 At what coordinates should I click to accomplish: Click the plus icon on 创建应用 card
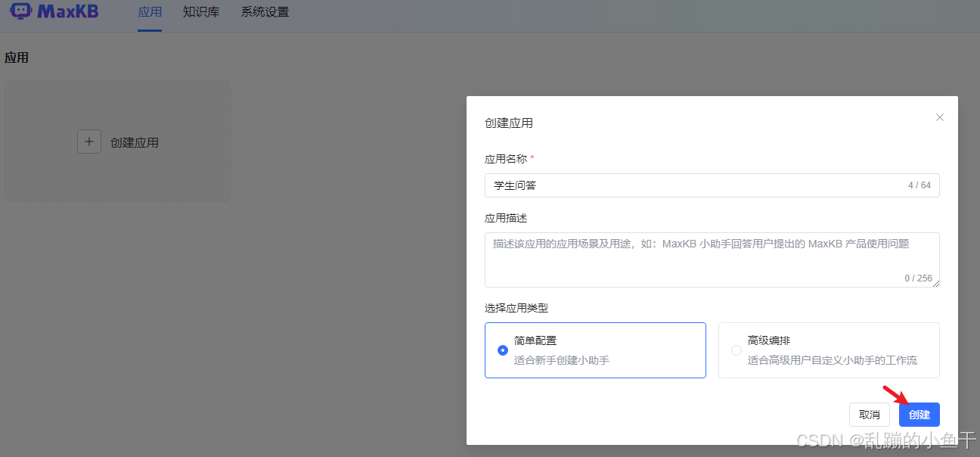(x=89, y=141)
